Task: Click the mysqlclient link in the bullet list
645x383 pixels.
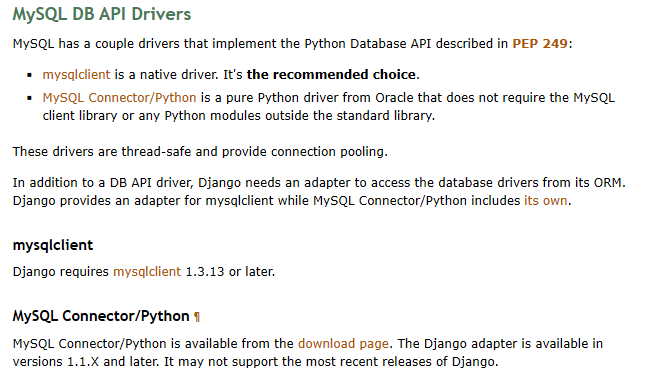Action: pyautogui.click(x=77, y=74)
